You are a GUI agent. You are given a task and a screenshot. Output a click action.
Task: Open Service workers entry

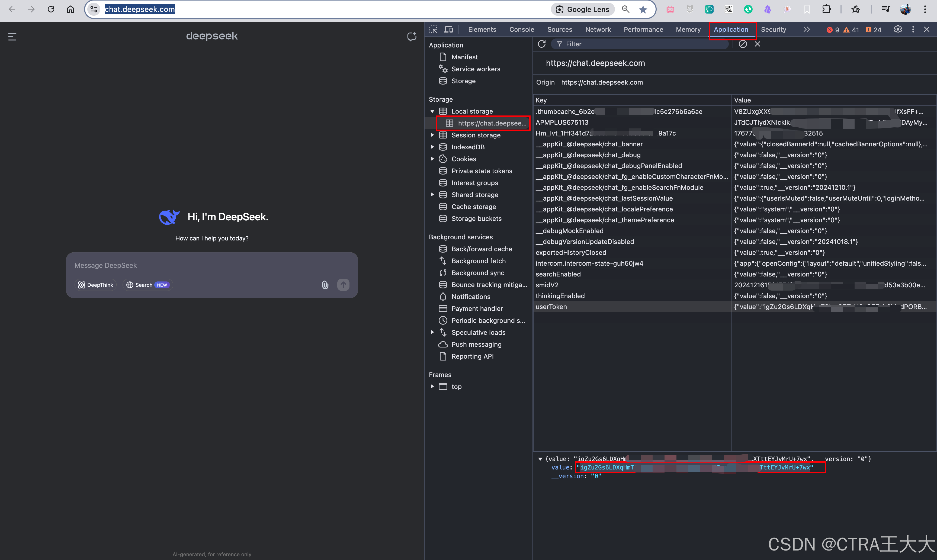click(x=476, y=69)
